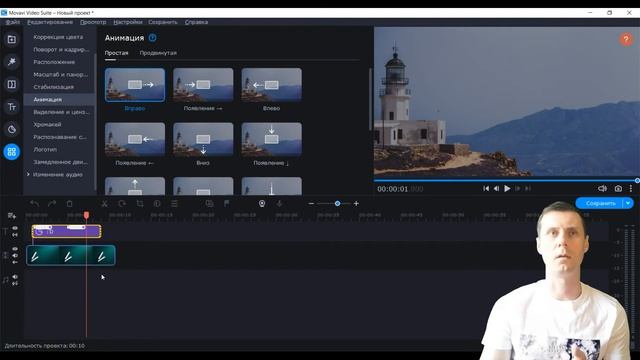Click the overlay mode icon on toolbar

coord(209,203)
